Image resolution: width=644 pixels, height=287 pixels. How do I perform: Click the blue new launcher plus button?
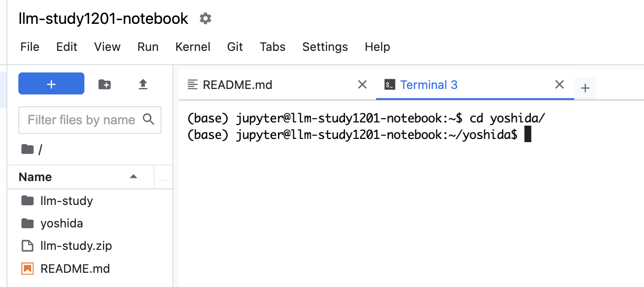[51, 84]
